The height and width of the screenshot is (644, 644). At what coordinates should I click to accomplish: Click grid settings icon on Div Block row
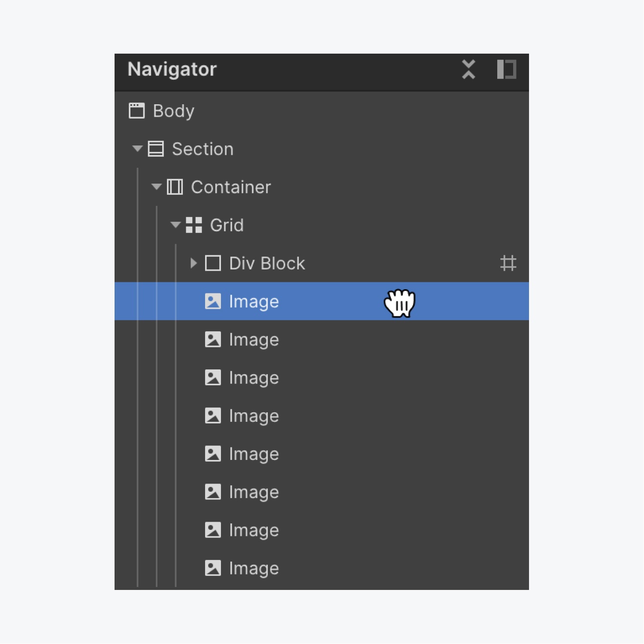point(508,263)
